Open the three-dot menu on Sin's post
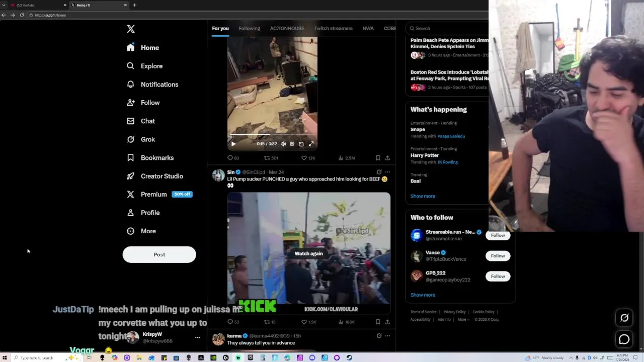 pos(387,172)
